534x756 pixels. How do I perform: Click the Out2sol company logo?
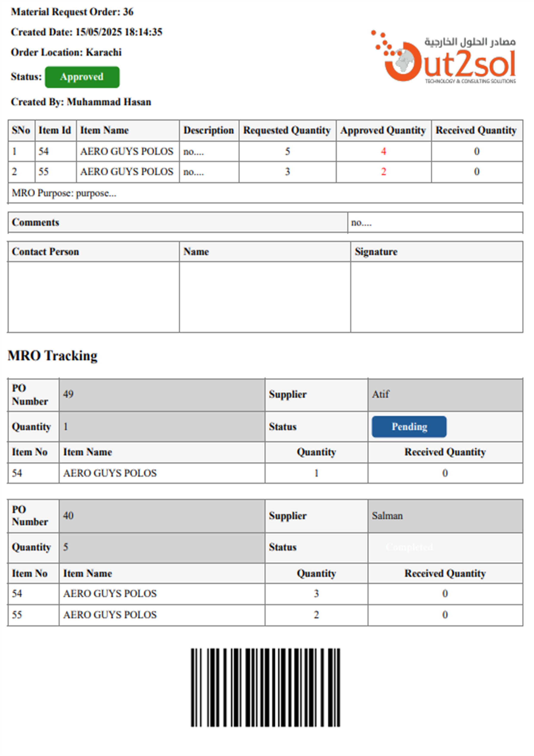tap(444, 57)
